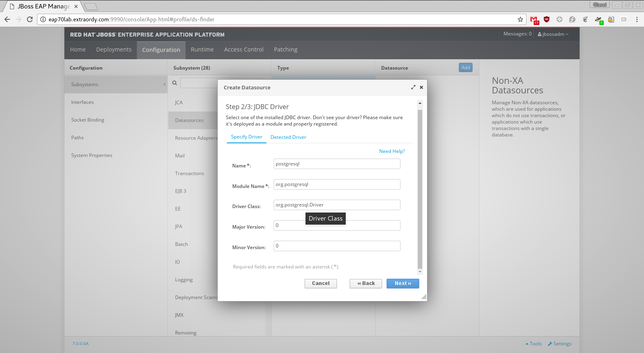Screen dimensions: 644x353
Task: Focus the Driver Class input field
Action: tap(337, 205)
